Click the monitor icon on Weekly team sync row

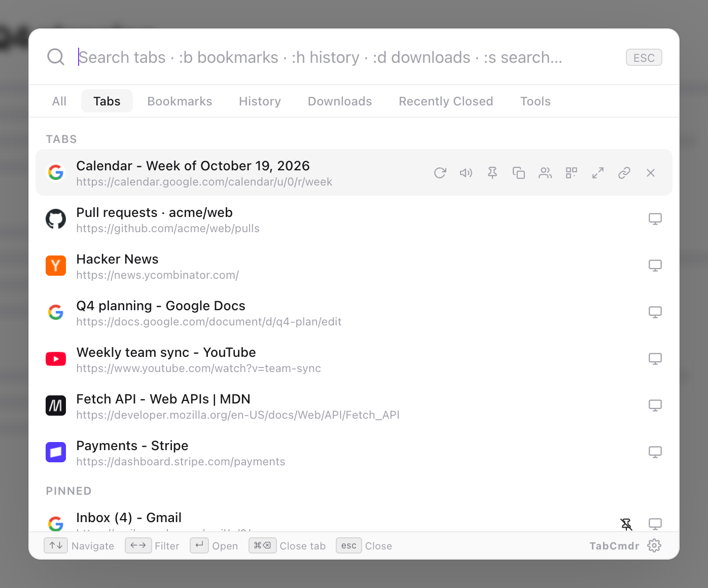[655, 359]
